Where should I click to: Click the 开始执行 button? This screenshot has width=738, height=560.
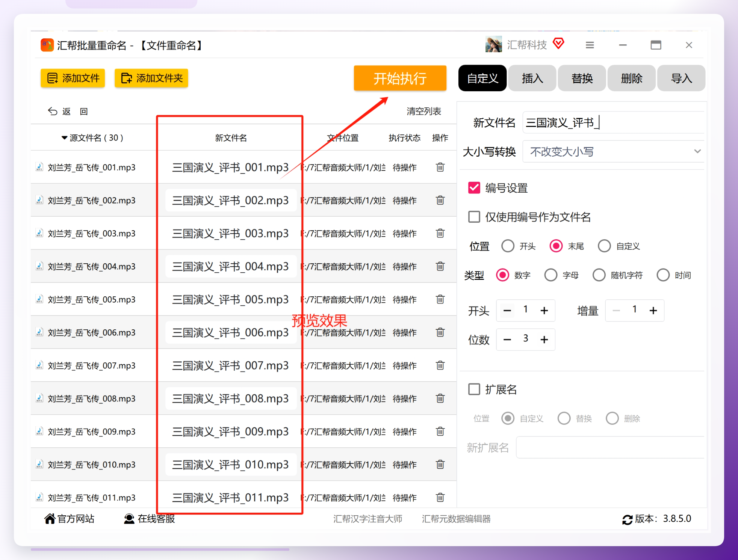point(400,78)
